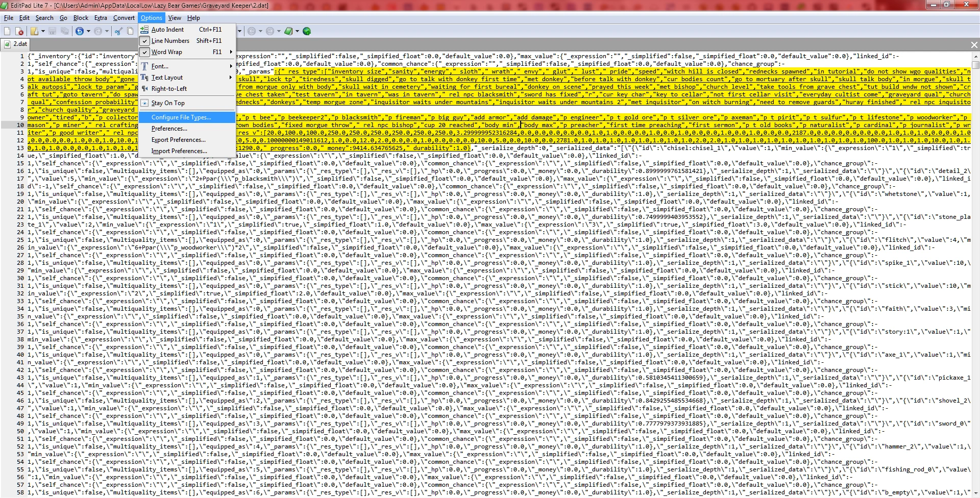Screen dimensions: 980x498
Task: Toggle the Word Wrap checkbox off
Action: (x=187, y=52)
